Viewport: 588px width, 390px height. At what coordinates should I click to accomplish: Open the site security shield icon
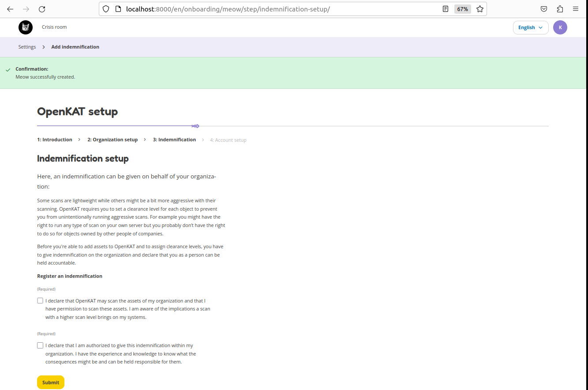106,9
